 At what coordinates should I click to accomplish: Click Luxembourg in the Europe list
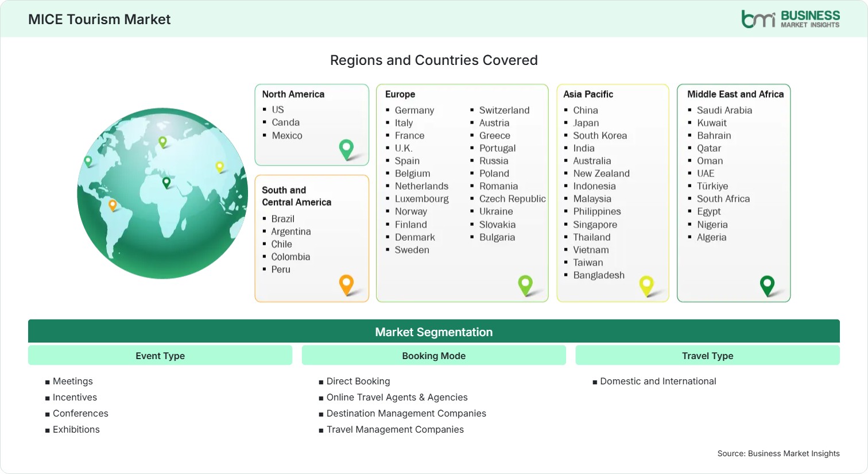tap(422, 199)
